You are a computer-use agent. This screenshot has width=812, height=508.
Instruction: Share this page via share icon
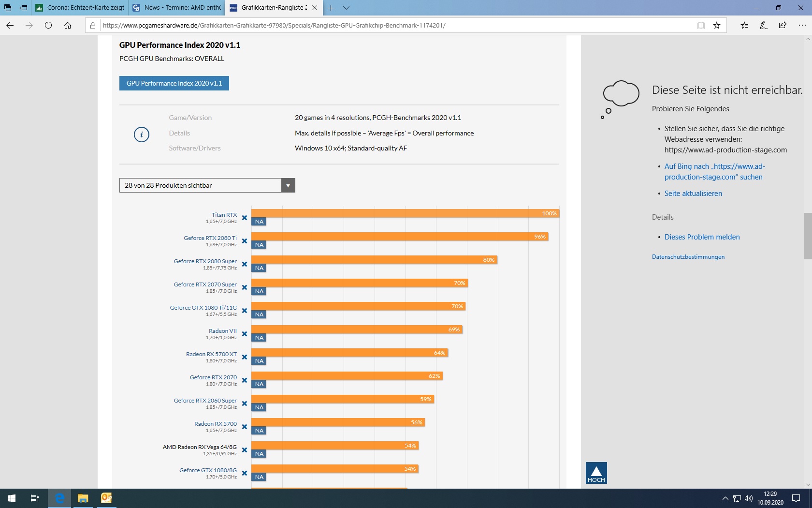pos(783,25)
